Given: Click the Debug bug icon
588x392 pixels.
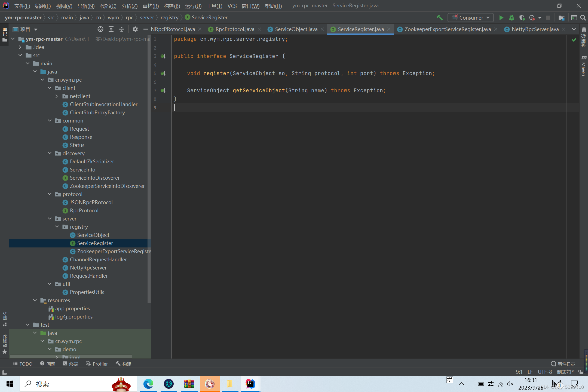Looking at the screenshot, I should (x=512, y=18).
